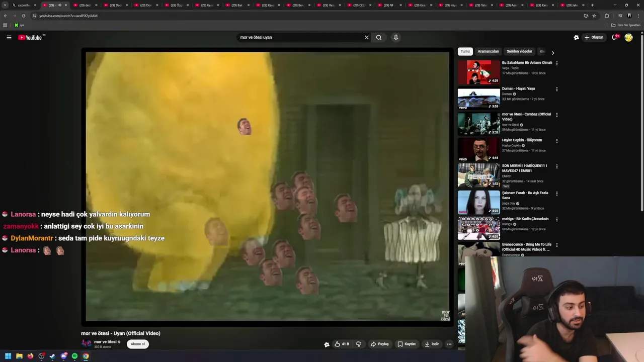This screenshot has height=362, width=644.
Task: Open Steam from the taskbar
Action: [52, 356]
